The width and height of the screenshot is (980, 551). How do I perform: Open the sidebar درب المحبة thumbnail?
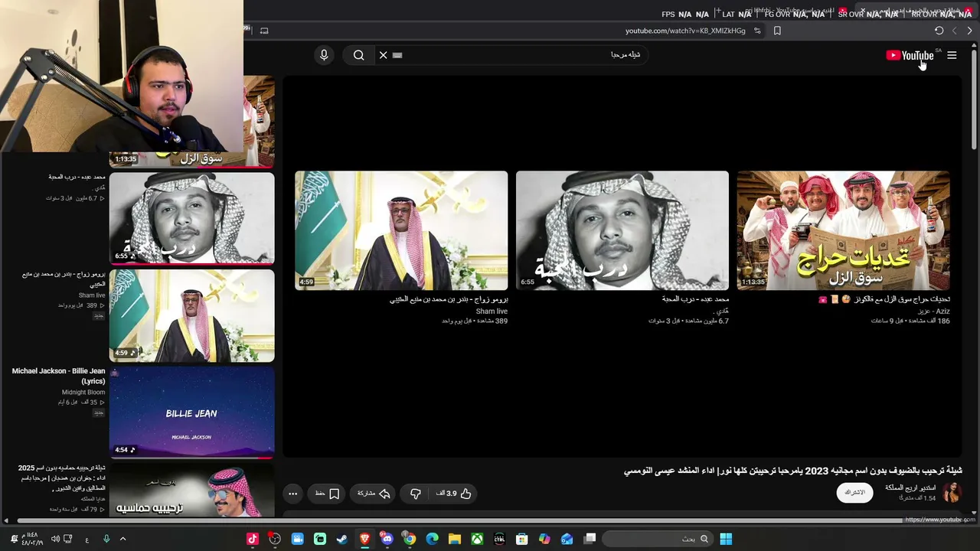(191, 218)
